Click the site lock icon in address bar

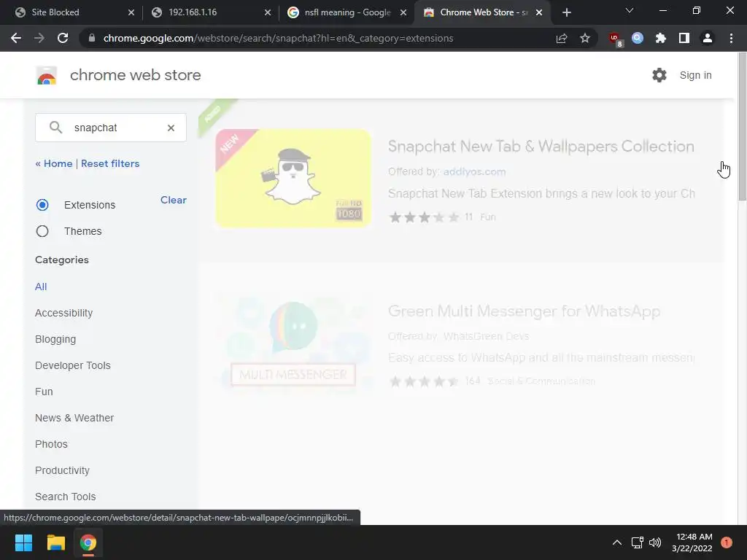click(92, 38)
